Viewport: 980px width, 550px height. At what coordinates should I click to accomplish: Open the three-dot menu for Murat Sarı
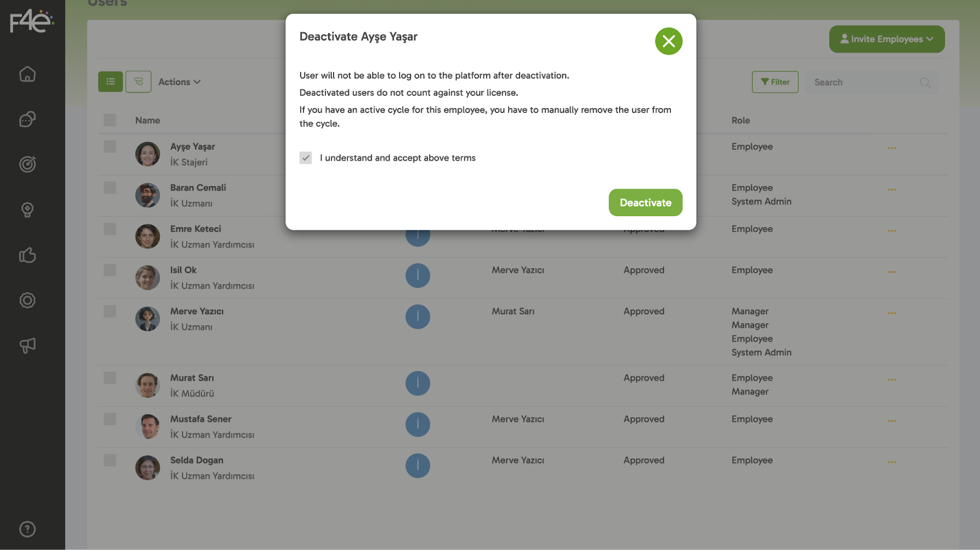point(891,380)
